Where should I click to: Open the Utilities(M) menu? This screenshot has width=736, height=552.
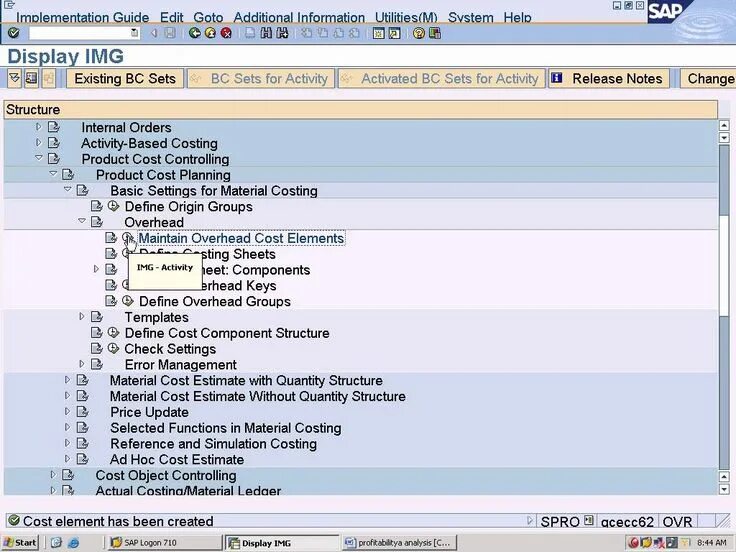pyautogui.click(x=406, y=17)
